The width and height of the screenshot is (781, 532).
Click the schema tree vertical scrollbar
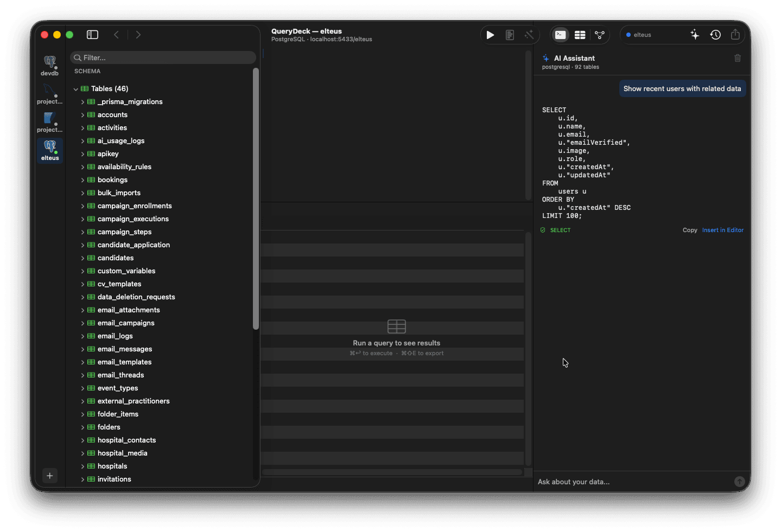(x=256, y=198)
